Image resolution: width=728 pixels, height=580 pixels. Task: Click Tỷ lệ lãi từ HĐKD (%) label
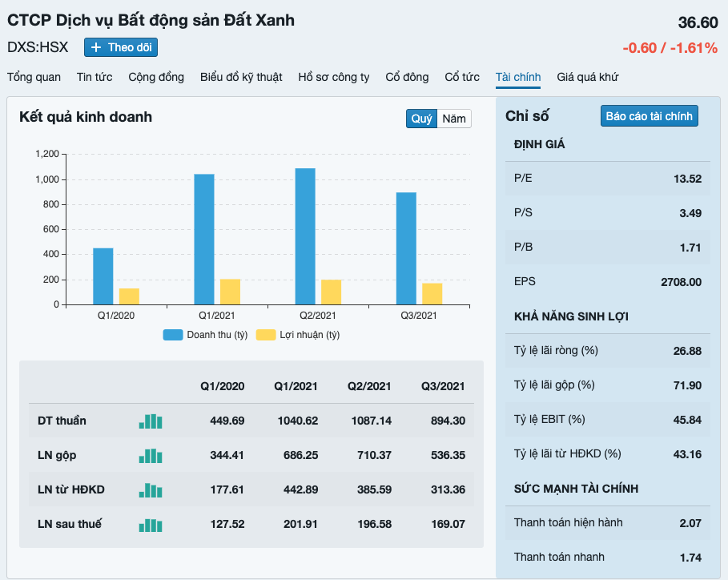(567, 453)
